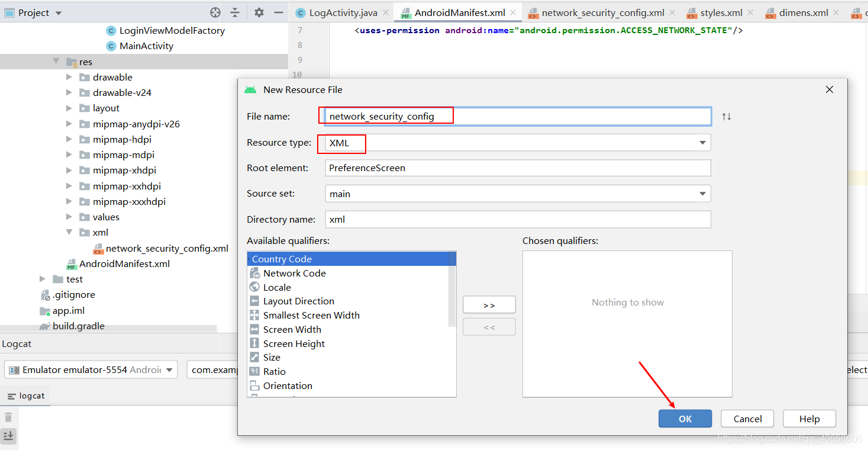Image resolution: width=868 pixels, height=450 pixels.
Task: Click OK in New Resource File dialog
Action: (x=685, y=419)
